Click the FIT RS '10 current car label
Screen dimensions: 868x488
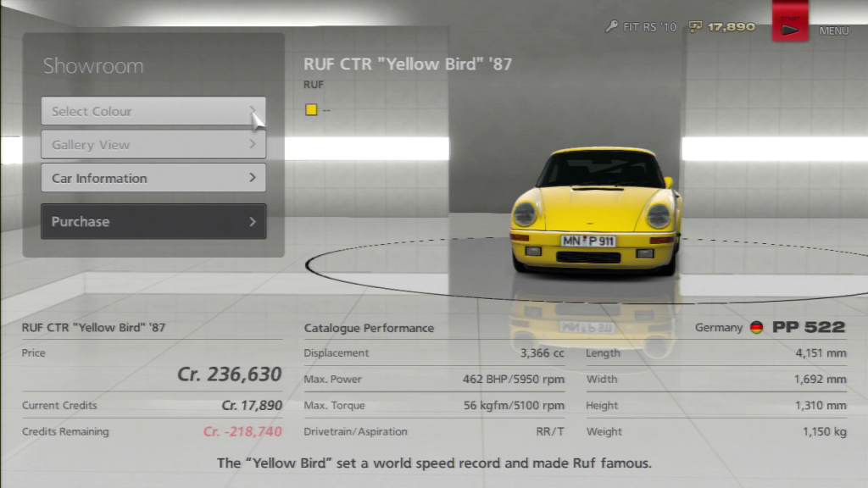[x=650, y=27]
